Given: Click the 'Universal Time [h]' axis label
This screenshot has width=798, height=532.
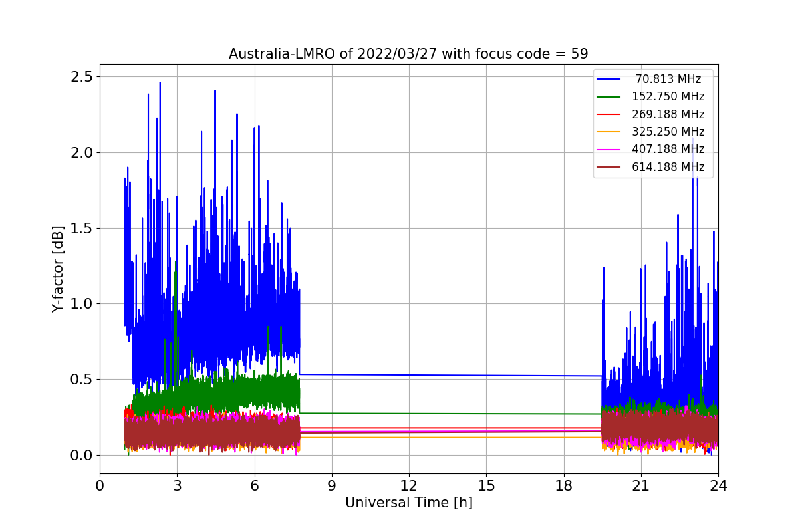Looking at the screenshot, I should [x=409, y=503].
